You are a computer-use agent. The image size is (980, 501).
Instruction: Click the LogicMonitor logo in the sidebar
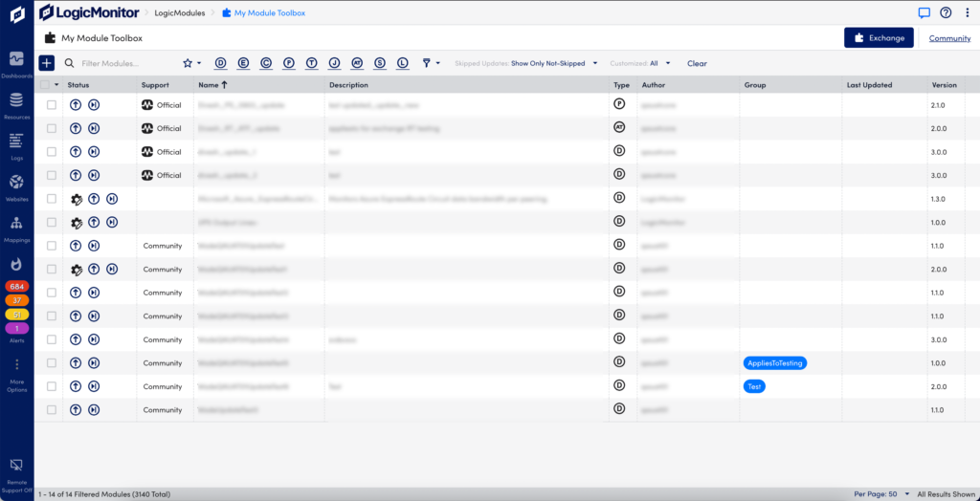coord(17,14)
